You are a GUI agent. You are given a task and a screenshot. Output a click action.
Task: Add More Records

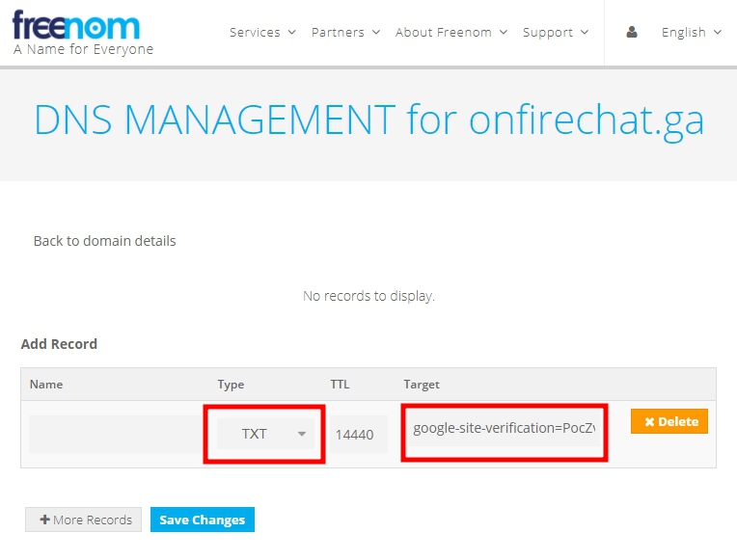pos(83,520)
